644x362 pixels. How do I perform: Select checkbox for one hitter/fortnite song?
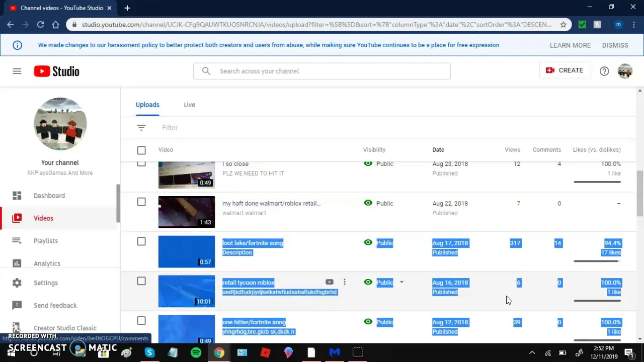tap(141, 320)
